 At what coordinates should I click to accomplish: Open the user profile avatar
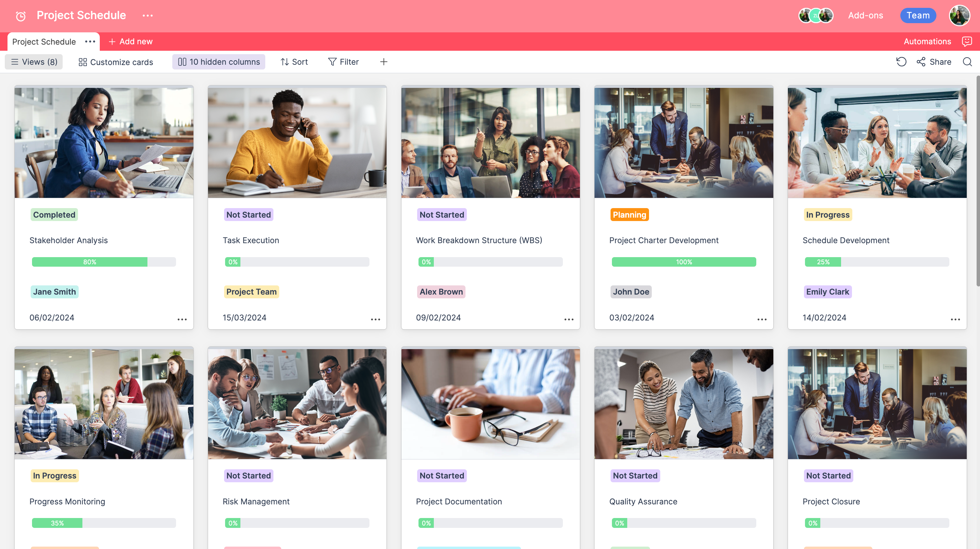click(960, 16)
